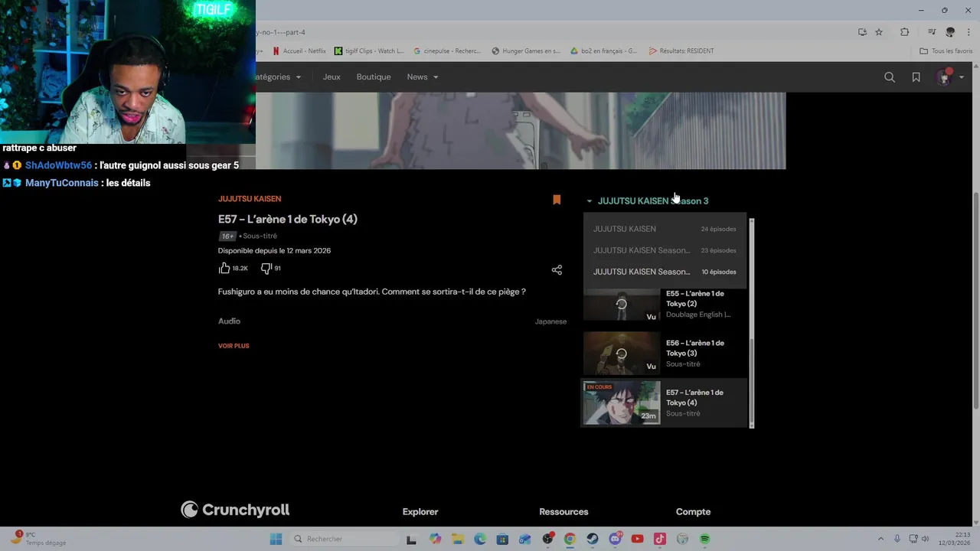The width and height of the screenshot is (980, 551).
Task: Expand the Catégories dropdown menu
Action: tap(278, 77)
